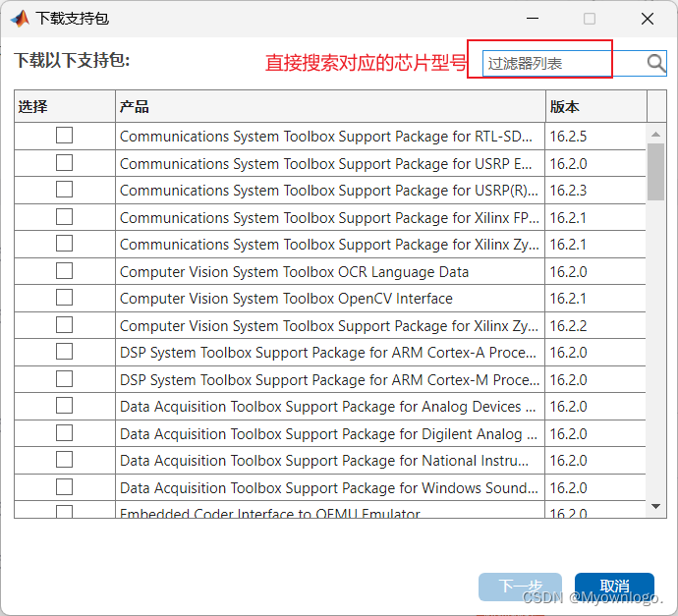The image size is (678, 616).
Task: Minimize the 下载支持包 window
Action: coord(533,19)
